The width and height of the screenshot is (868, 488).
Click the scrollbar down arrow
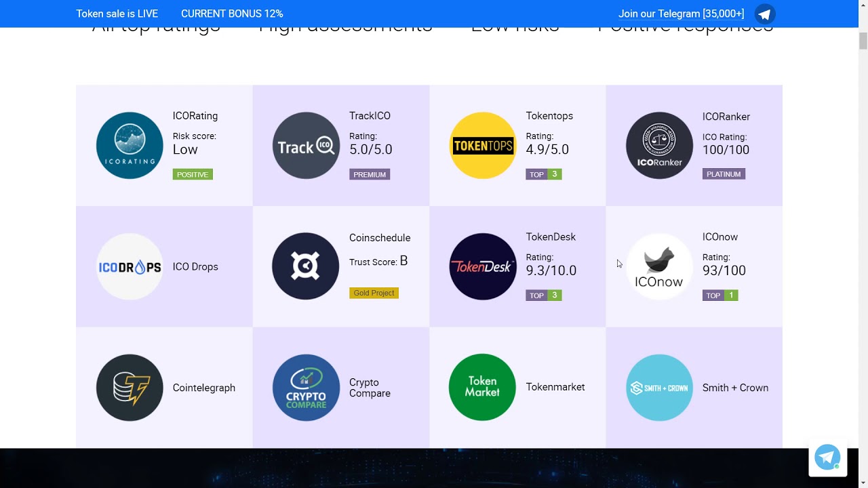click(x=863, y=482)
